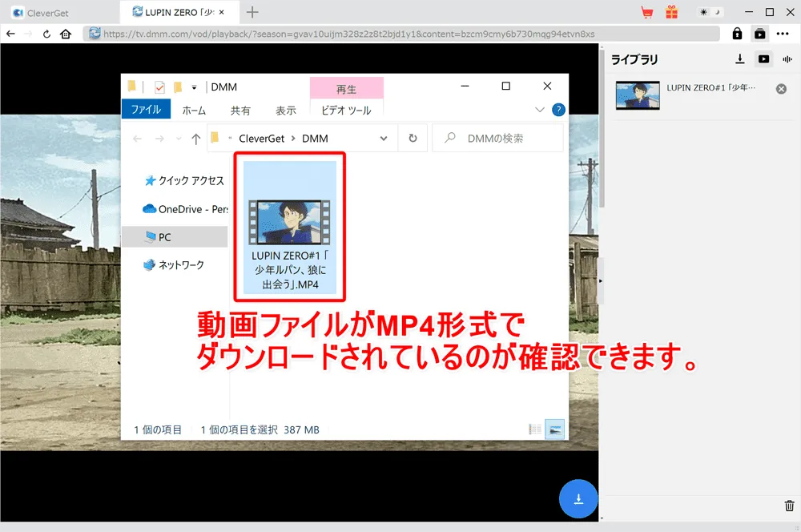
Task: Select ネットワーク in navigation pane
Action: coord(175,264)
